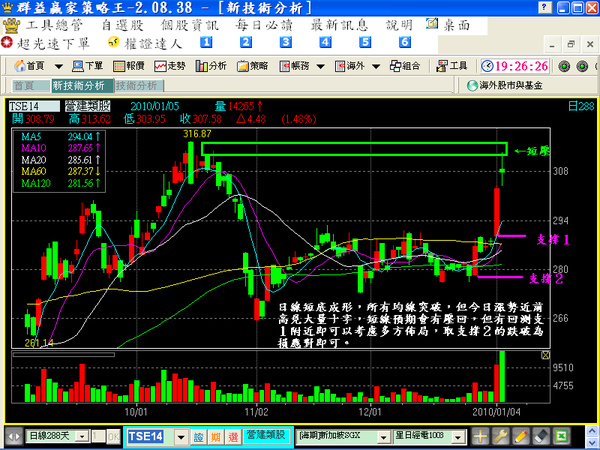This screenshot has height=450, width=600.
Task: Open the 個股資訊 menu
Action: tap(189, 25)
